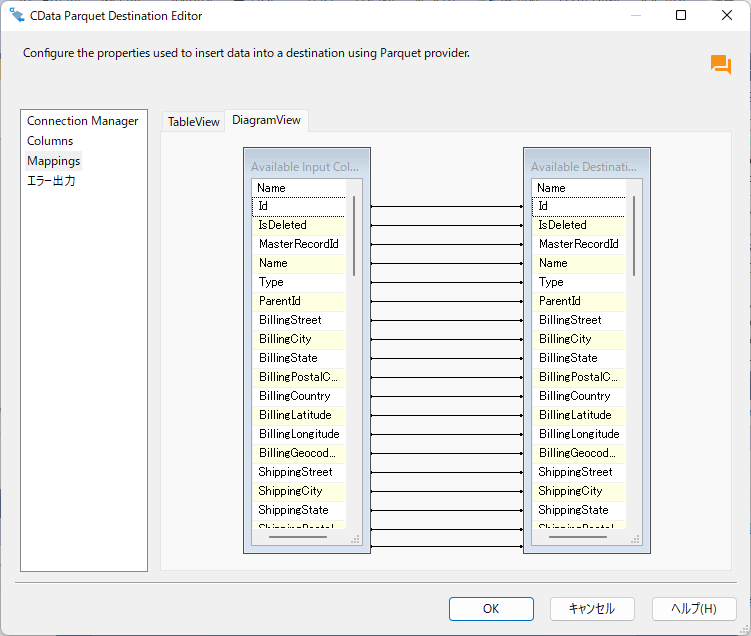Click resize grip of Available Input Columns box

[354, 539]
